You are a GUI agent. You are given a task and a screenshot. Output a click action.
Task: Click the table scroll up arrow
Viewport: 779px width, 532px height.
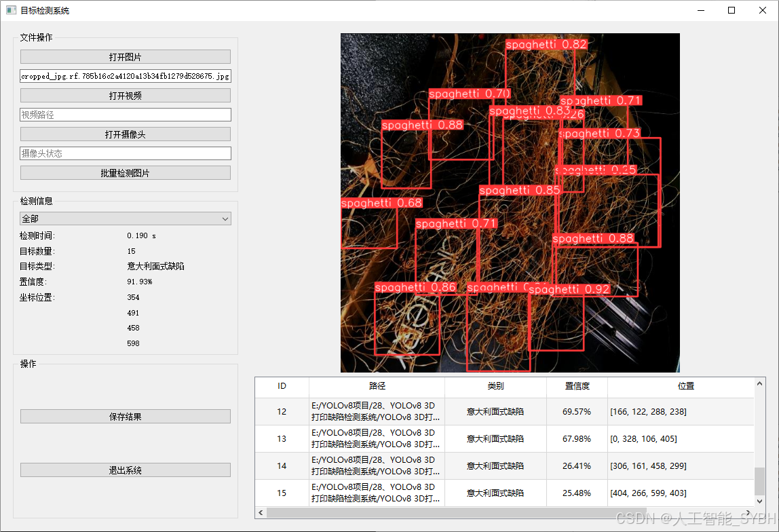coord(759,383)
